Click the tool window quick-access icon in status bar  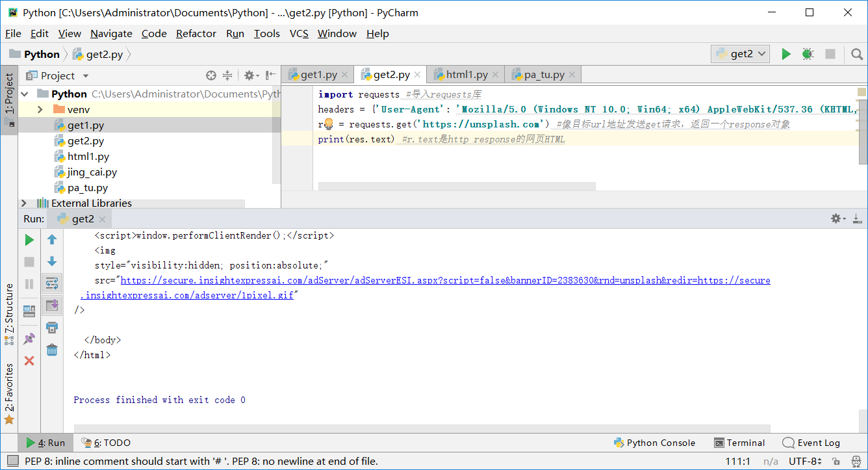click(13, 461)
